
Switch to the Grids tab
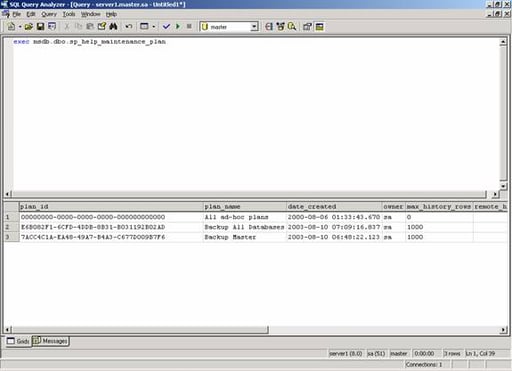(x=18, y=341)
